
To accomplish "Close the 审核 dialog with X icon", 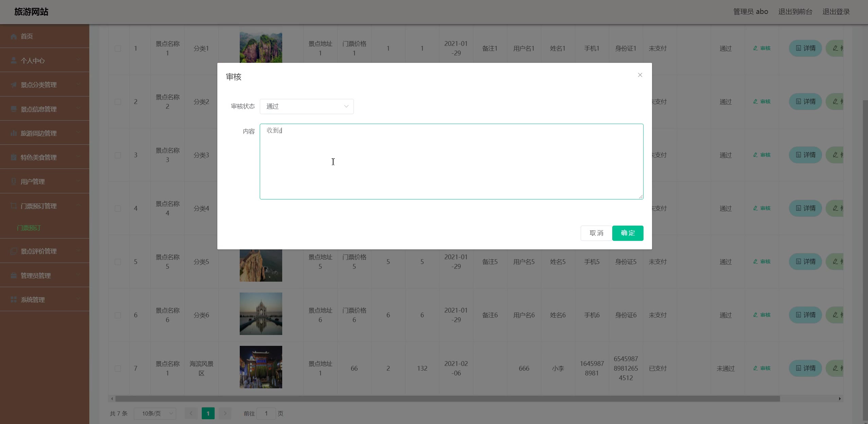I will 640,75.
